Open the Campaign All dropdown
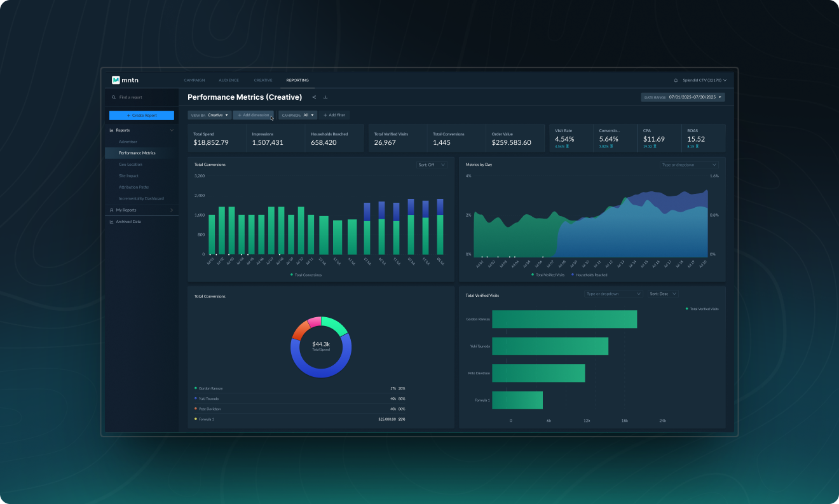The image size is (839, 504). tap(297, 115)
